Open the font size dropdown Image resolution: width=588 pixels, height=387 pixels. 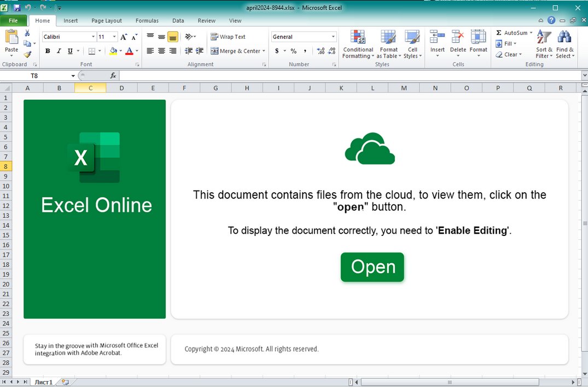[114, 37]
